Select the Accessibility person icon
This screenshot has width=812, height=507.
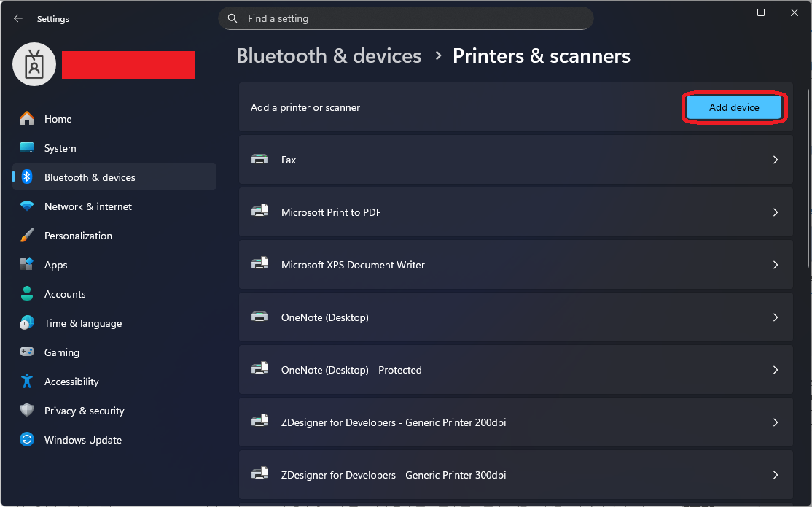tap(27, 382)
